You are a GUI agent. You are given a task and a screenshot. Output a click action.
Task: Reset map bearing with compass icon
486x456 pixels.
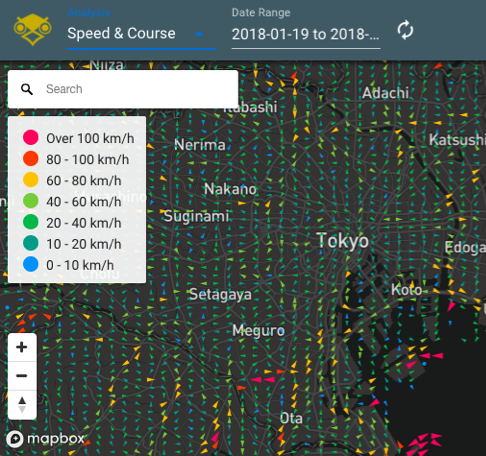point(22,405)
